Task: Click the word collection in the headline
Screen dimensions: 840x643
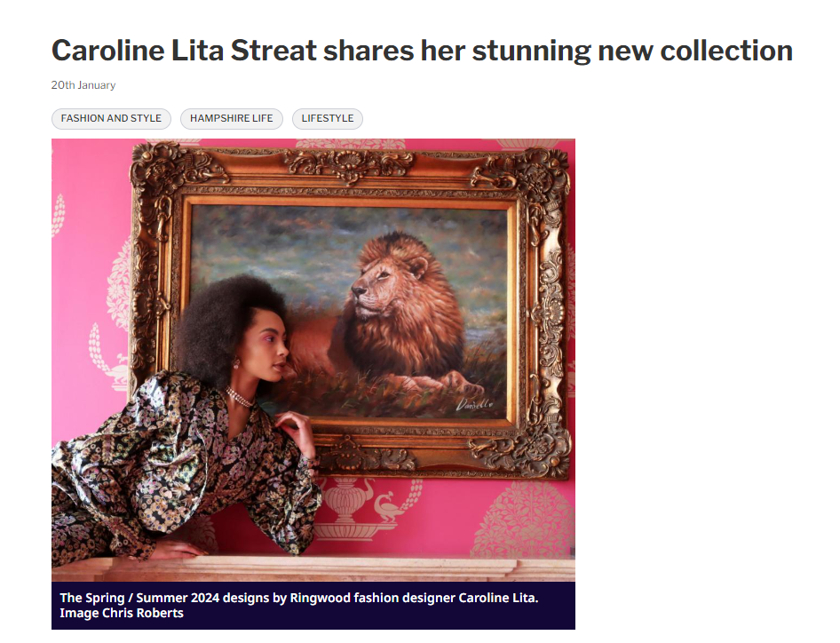Action: 726,51
